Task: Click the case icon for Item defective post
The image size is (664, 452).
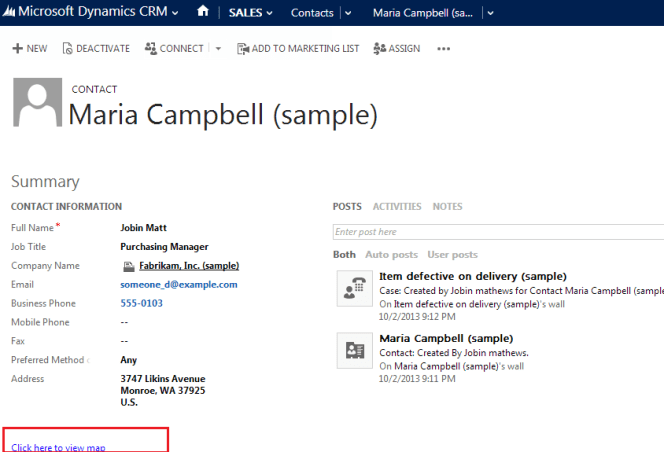Action: pos(355,288)
